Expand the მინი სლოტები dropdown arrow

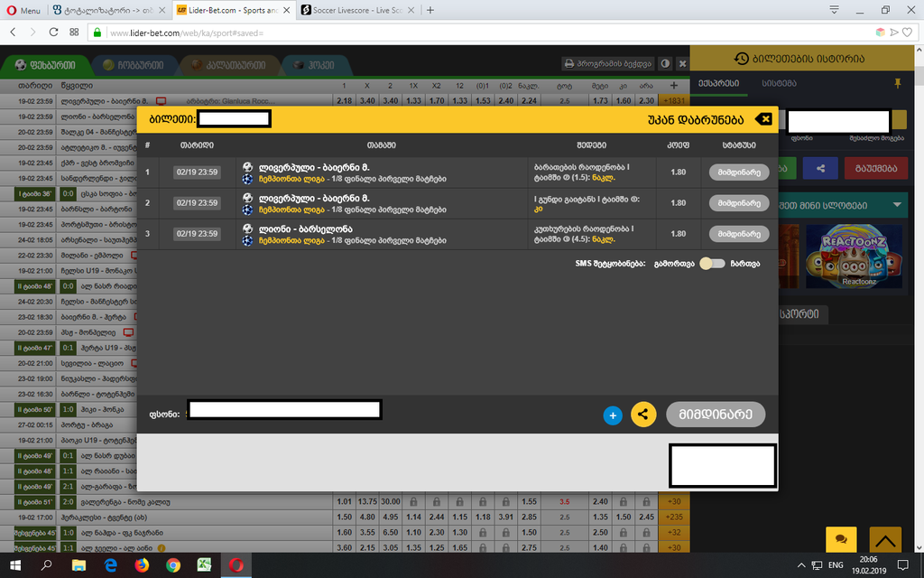coord(897,205)
